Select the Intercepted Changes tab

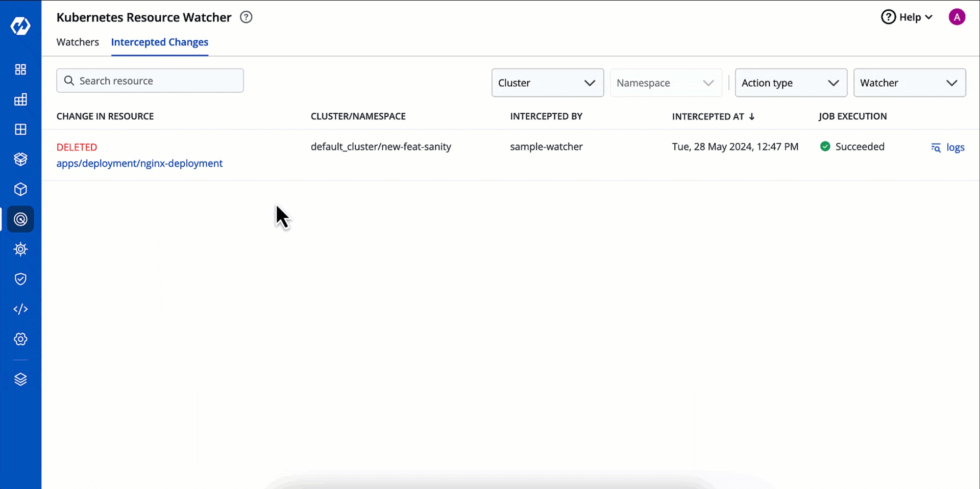pos(159,42)
